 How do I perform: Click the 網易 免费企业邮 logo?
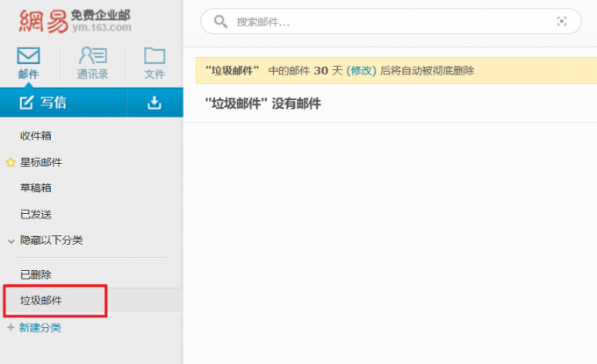pos(75,21)
